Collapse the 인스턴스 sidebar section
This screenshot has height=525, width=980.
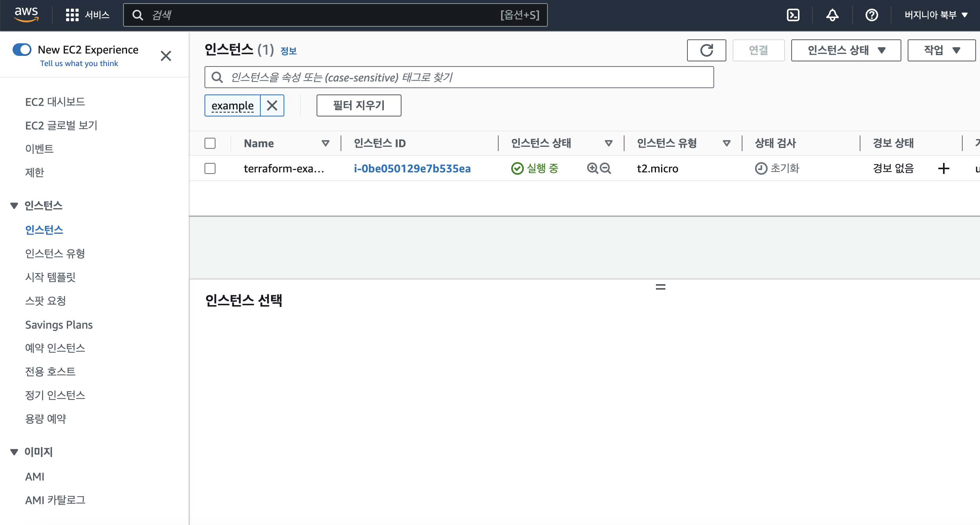tap(14, 205)
